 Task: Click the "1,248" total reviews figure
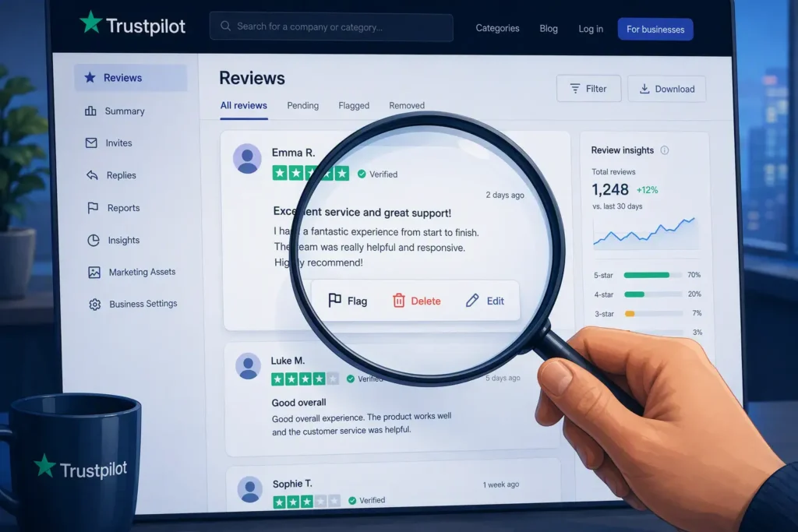click(609, 190)
